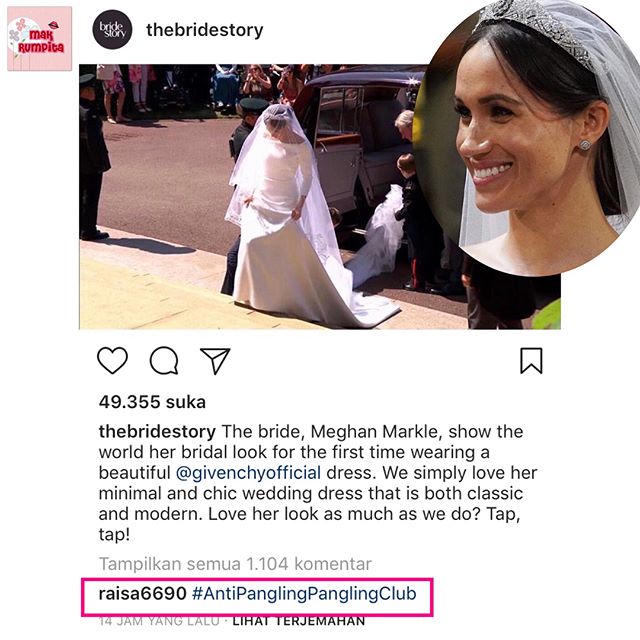Open the #AntiPanglingPanglingClub hashtag
This screenshot has height=640, width=640.
tap(304, 593)
